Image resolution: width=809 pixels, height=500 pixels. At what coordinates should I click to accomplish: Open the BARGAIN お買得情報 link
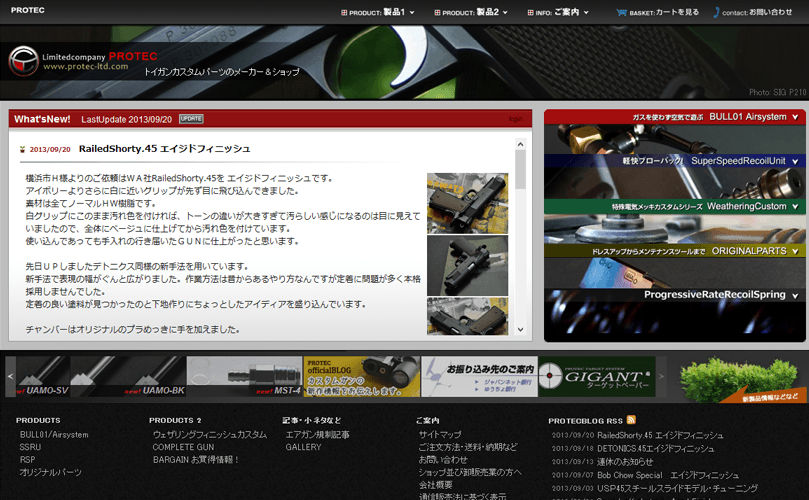click(196, 460)
